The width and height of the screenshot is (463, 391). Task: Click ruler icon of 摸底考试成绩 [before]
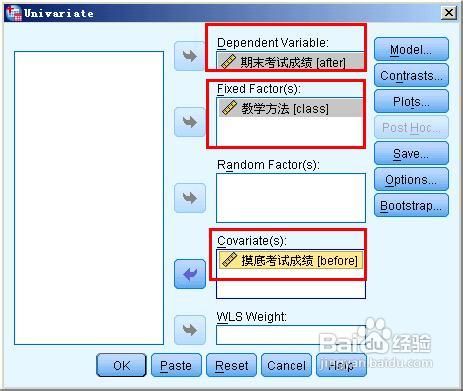click(x=229, y=260)
